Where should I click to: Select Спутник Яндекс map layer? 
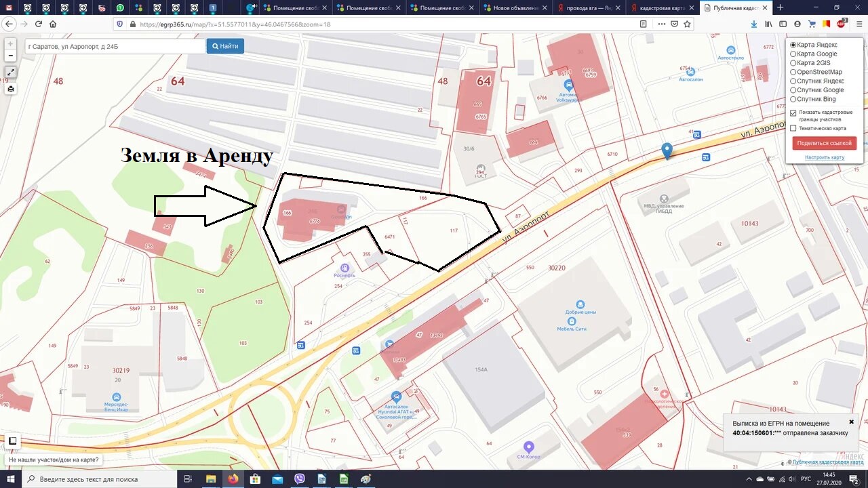(x=793, y=81)
